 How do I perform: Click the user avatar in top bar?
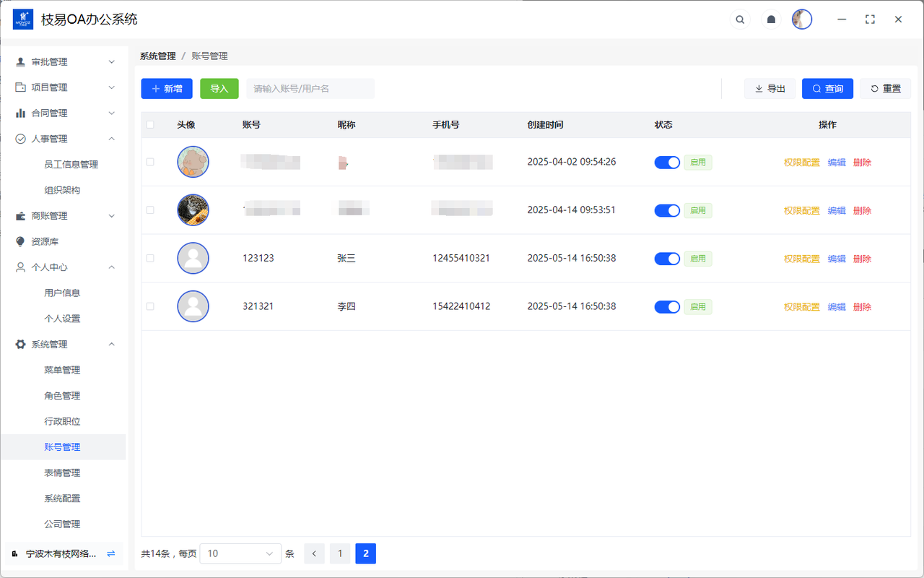[802, 20]
